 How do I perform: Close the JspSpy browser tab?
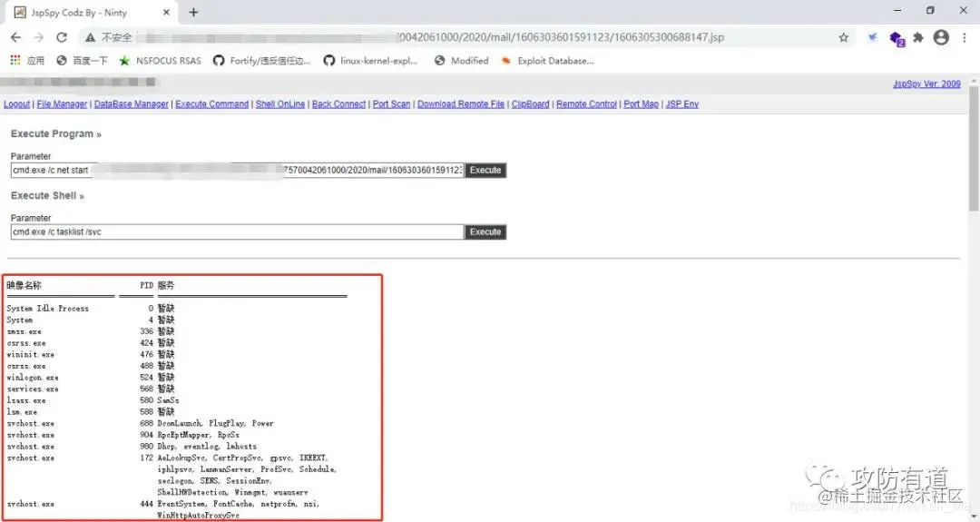pos(166,12)
